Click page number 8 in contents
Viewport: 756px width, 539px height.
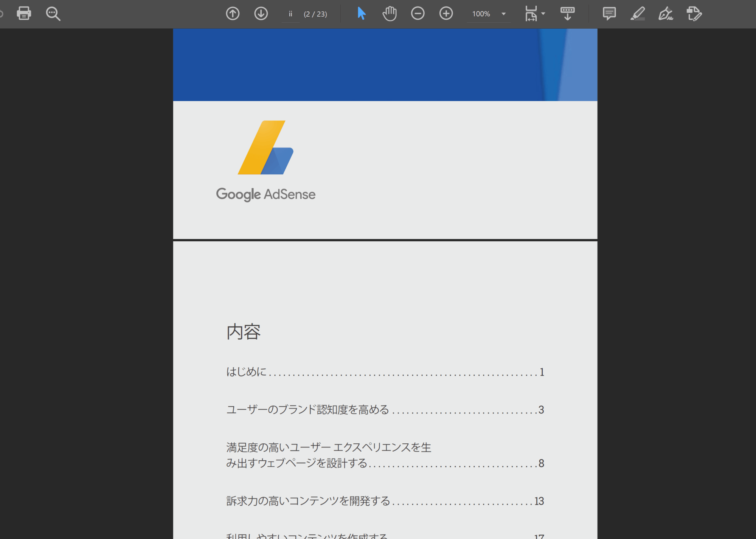[x=541, y=463]
